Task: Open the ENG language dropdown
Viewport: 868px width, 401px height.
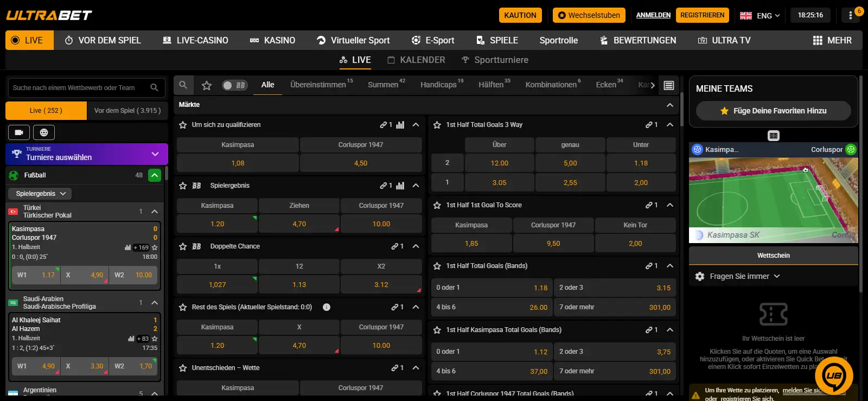Action: (x=760, y=15)
